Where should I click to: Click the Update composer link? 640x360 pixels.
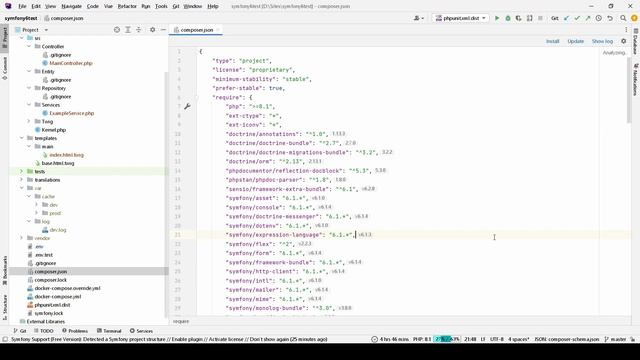(576, 41)
